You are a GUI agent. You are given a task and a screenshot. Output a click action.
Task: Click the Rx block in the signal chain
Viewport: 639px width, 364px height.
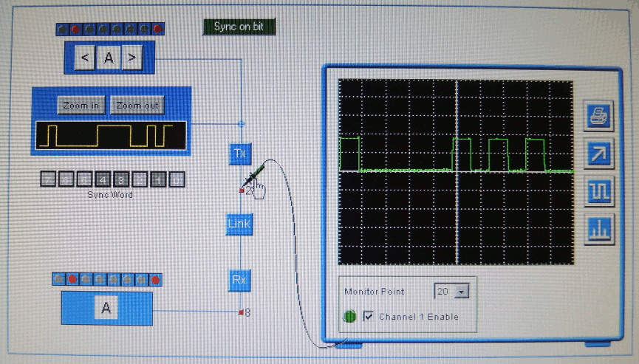click(x=239, y=280)
